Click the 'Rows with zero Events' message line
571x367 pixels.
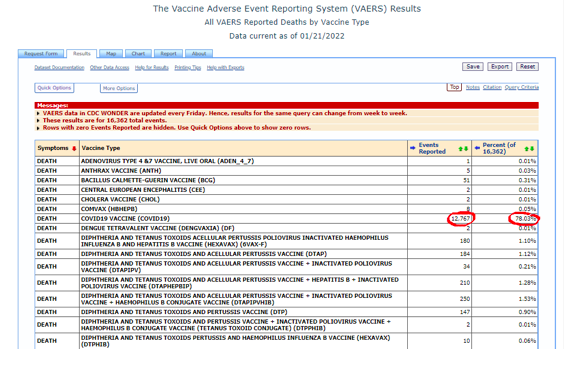[177, 128]
